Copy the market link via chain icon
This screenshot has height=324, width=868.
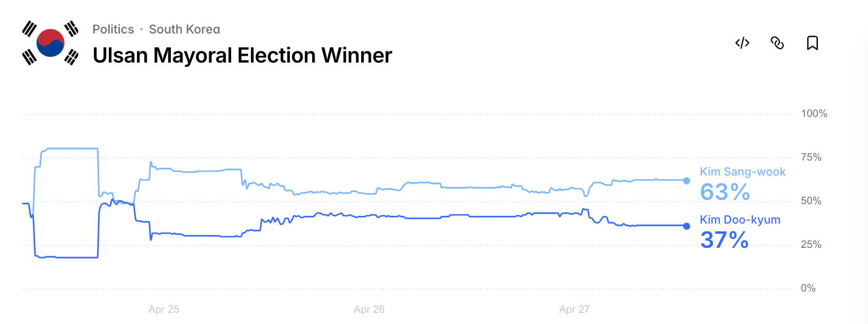tap(777, 43)
